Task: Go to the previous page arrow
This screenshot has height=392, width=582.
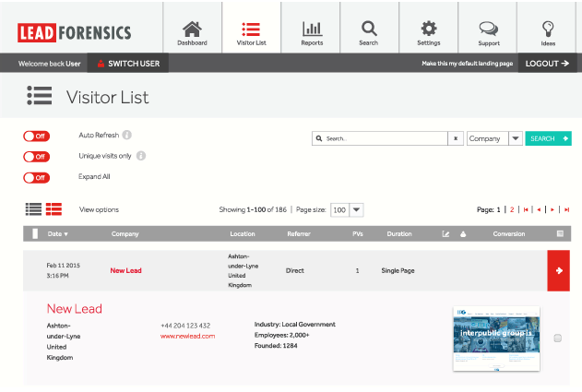Action: click(539, 209)
